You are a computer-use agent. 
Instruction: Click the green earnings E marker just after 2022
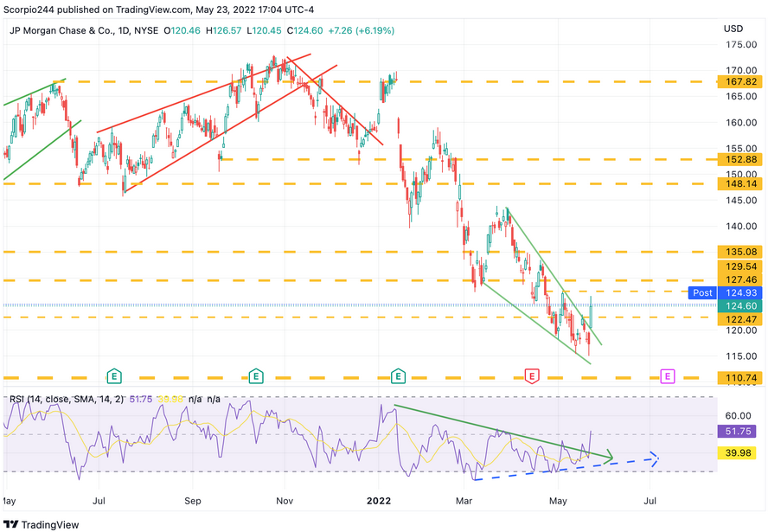[398, 376]
